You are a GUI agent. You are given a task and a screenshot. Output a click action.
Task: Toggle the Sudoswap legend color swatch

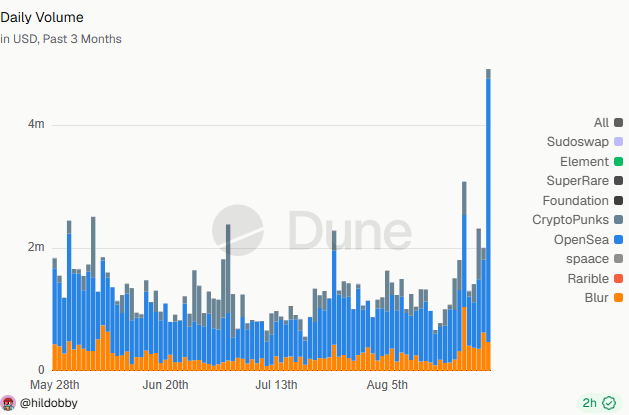(618, 142)
